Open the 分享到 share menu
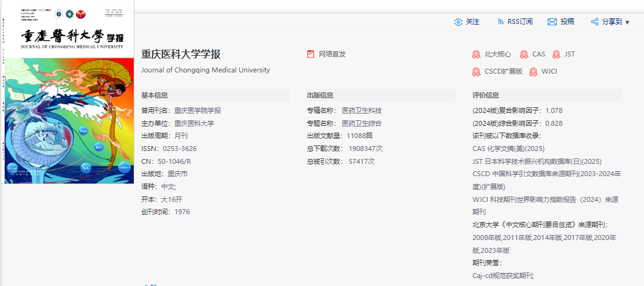644x286 pixels. pos(612,21)
